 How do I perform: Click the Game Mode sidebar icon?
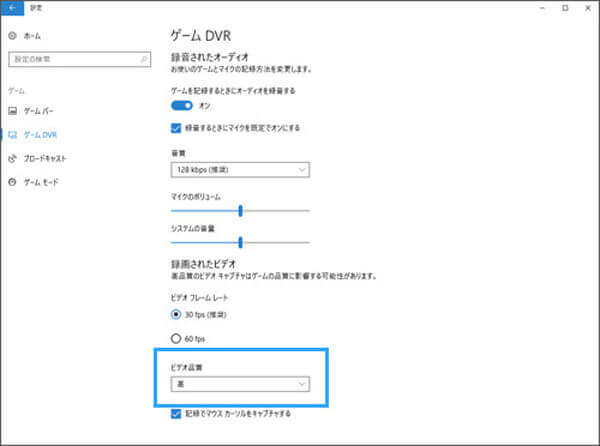coord(12,182)
